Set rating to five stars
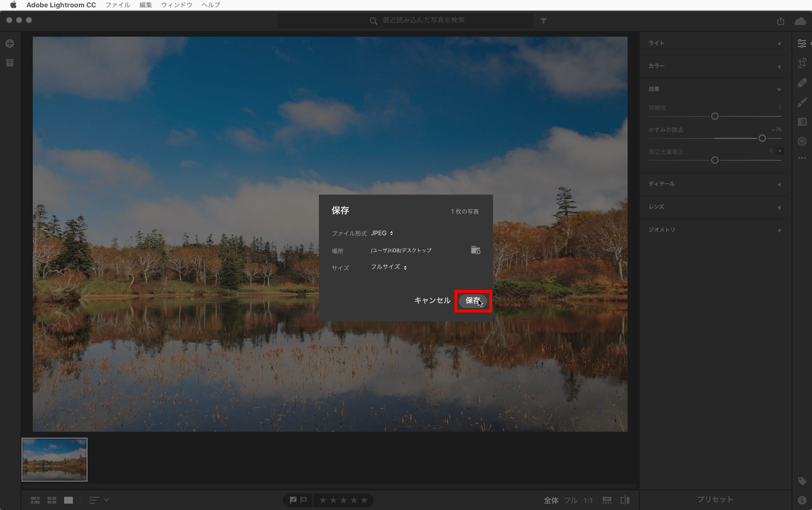 click(364, 500)
